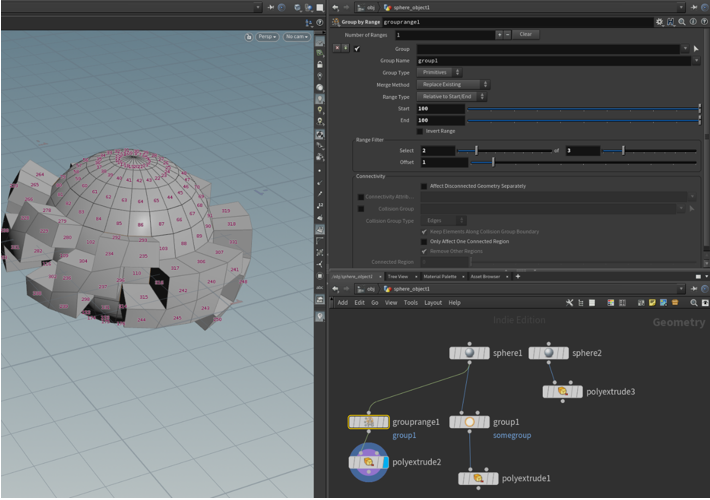Enable the Invert Range checkbox
This screenshot has height=500, width=710.
pyautogui.click(x=421, y=131)
